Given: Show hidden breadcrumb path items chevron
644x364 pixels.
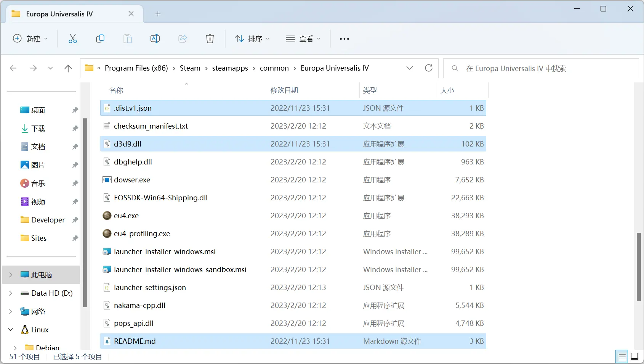Looking at the screenshot, I should pyautogui.click(x=99, y=68).
